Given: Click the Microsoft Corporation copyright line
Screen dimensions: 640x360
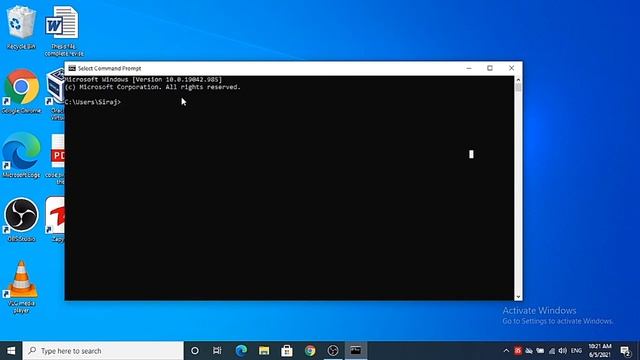Looking at the screenshot, I should click(153, 87).
